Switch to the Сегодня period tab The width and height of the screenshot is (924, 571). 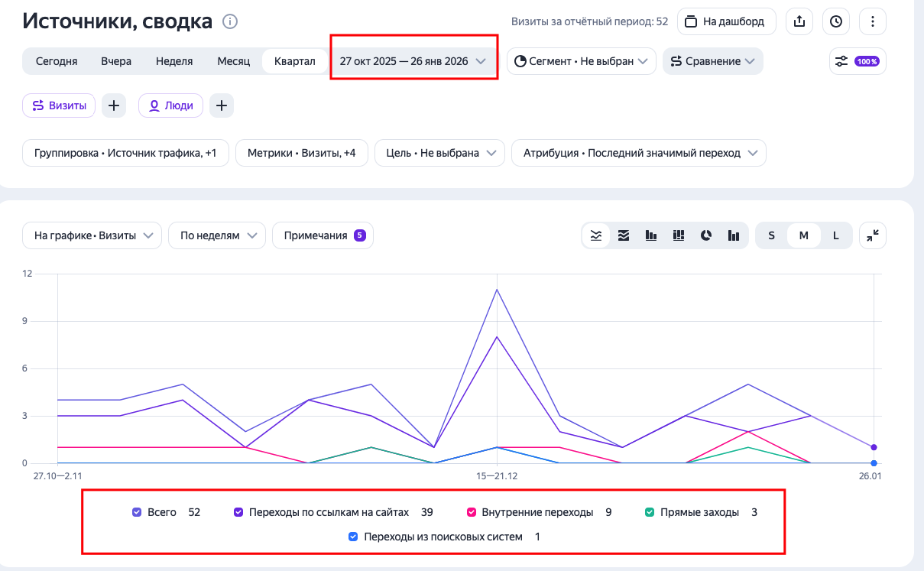pos(57,61)
